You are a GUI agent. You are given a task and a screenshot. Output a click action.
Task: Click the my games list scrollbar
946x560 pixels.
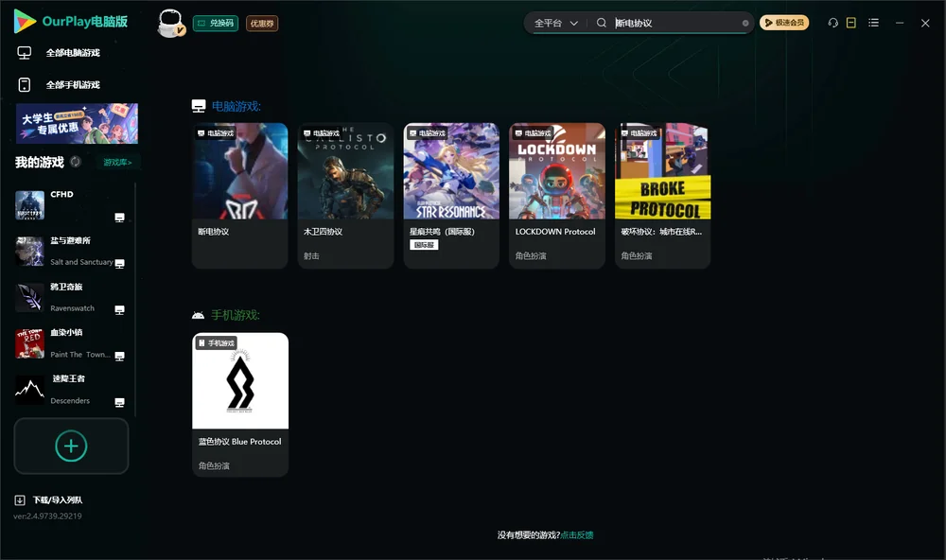click(135, 299)
